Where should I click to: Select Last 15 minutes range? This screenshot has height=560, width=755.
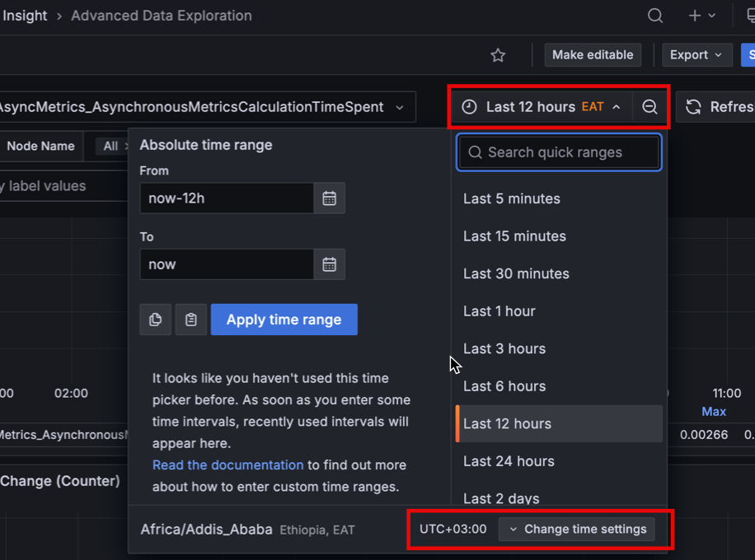coord(559,236)
